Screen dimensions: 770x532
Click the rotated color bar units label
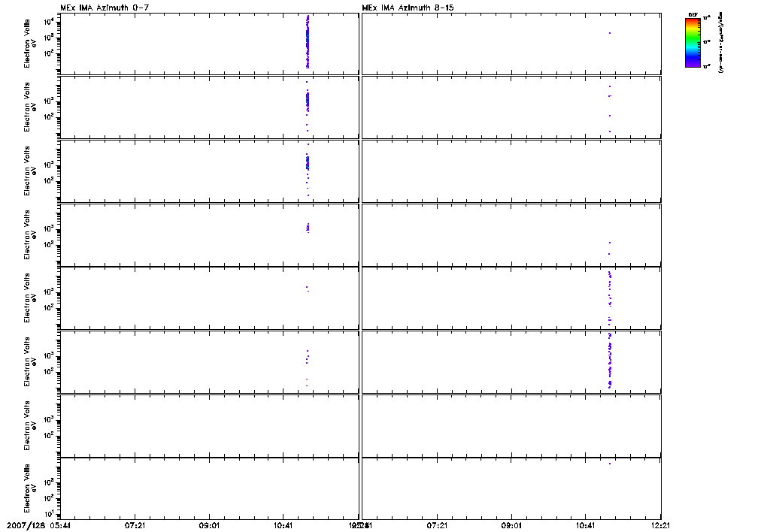tap(721, 43)
